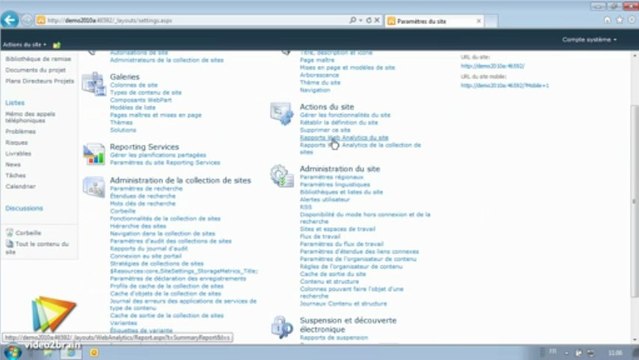The width and height of the screenshot is (639, 360).
Task: Click the browser Home icon
Action: pos(607,20)
